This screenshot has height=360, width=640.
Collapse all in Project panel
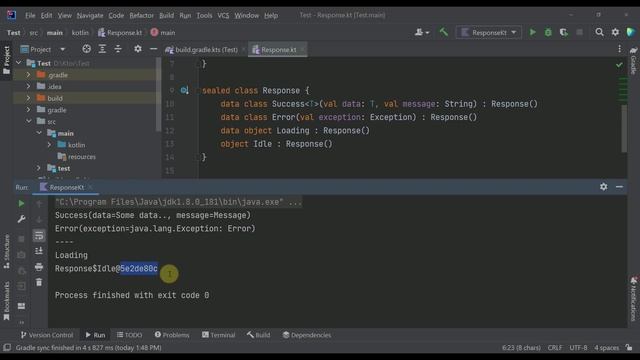[x=118, y=49]
